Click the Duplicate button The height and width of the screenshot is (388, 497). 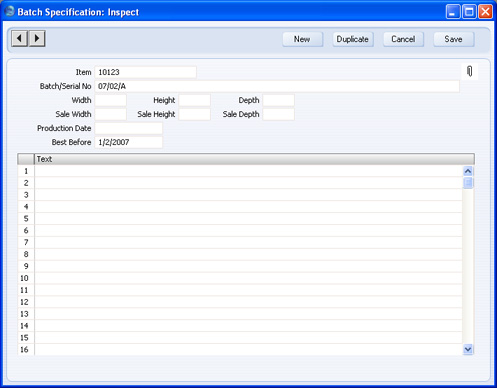353,39
